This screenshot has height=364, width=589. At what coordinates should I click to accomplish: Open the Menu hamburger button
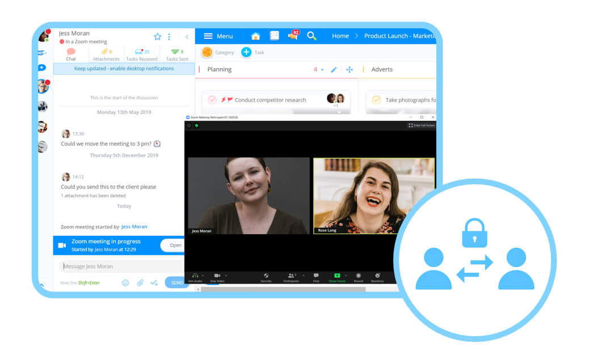(x=218, y=36)
